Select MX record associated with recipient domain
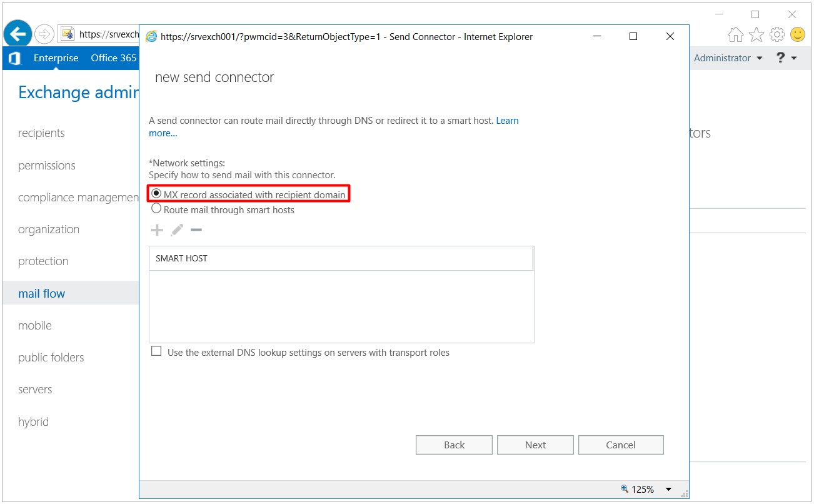814x504 pixels. tap(156, 194)
